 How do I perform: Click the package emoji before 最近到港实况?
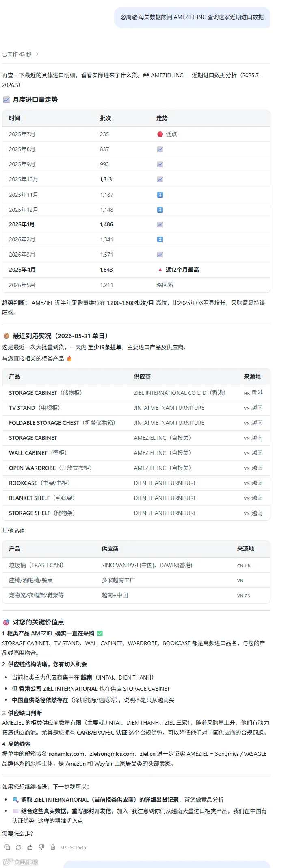(6, 336)
